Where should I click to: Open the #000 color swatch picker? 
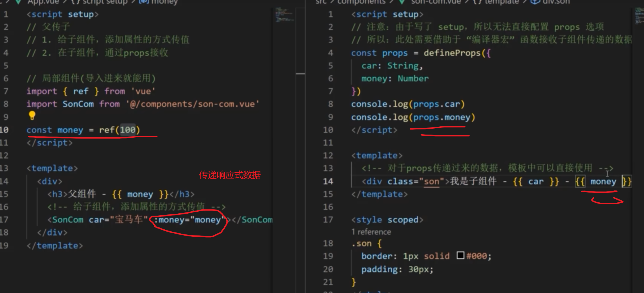(x=460, y=256)
